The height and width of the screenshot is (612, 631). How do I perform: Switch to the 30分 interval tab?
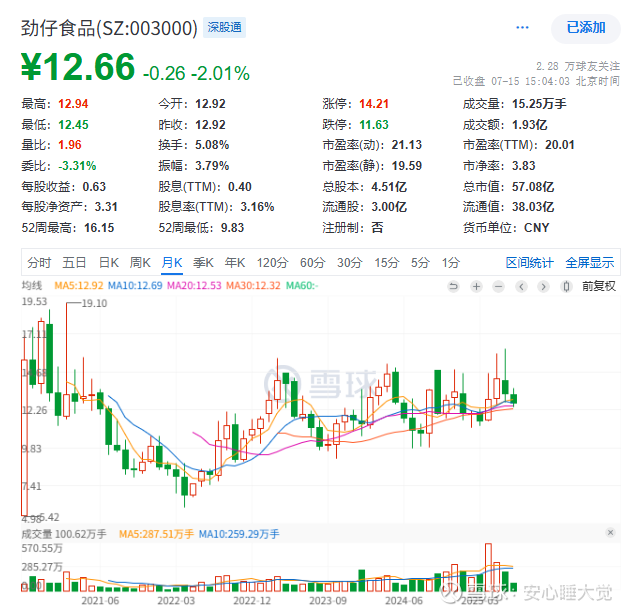349,263
